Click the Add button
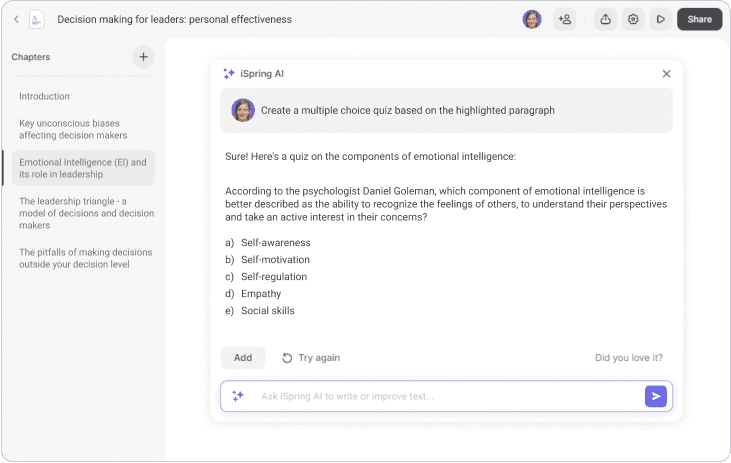The image size is (731, 463). 243,358
